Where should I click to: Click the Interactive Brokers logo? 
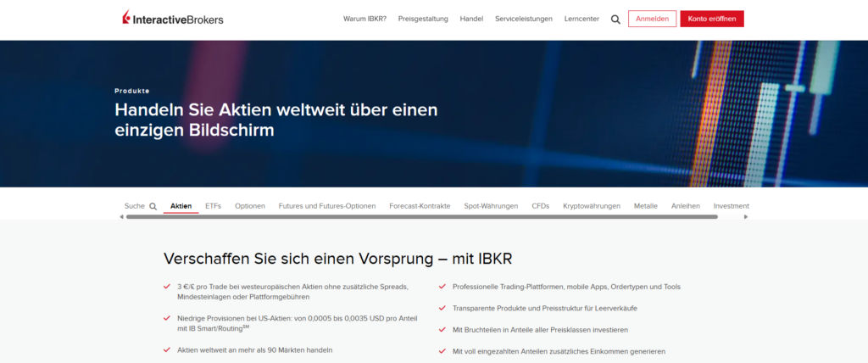pyautogui.click(x=173, y=19)
